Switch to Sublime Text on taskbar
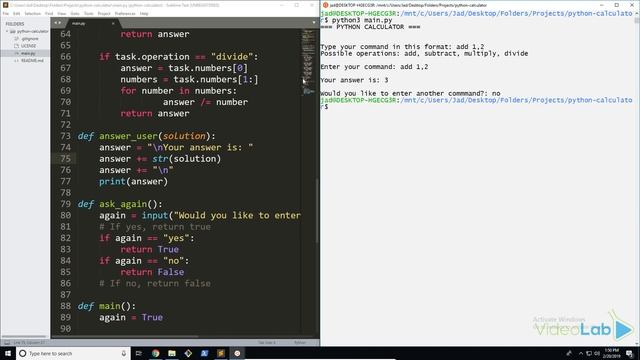Viewport: 640px width, 360px height. pyautogui.click(x=221, y=353)
